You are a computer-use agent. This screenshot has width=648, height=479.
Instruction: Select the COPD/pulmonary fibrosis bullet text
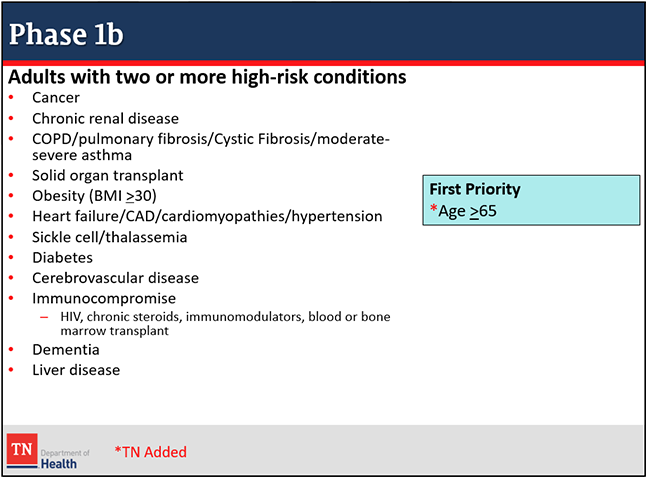coord(211,147)
